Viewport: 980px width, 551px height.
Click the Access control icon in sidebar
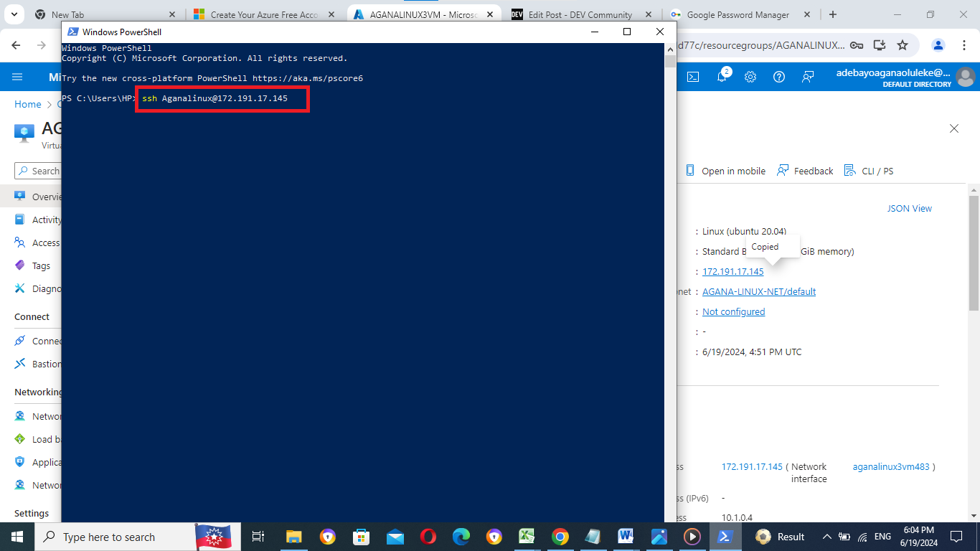[x=20, y=242]
